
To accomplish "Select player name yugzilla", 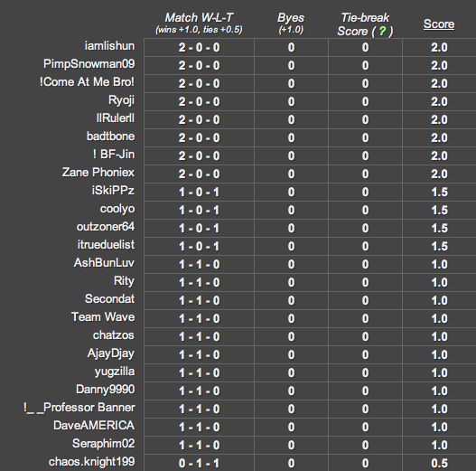I will [x=115, y=372].
